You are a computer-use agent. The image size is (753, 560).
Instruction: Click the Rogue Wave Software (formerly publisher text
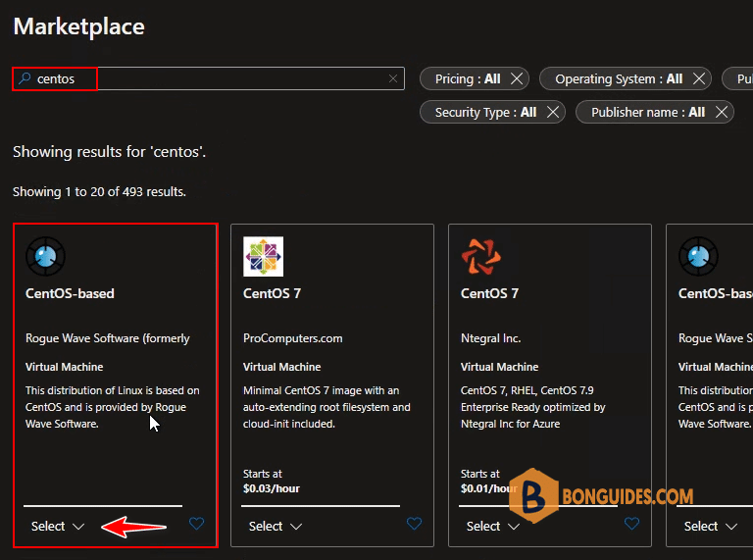point(108,338)
